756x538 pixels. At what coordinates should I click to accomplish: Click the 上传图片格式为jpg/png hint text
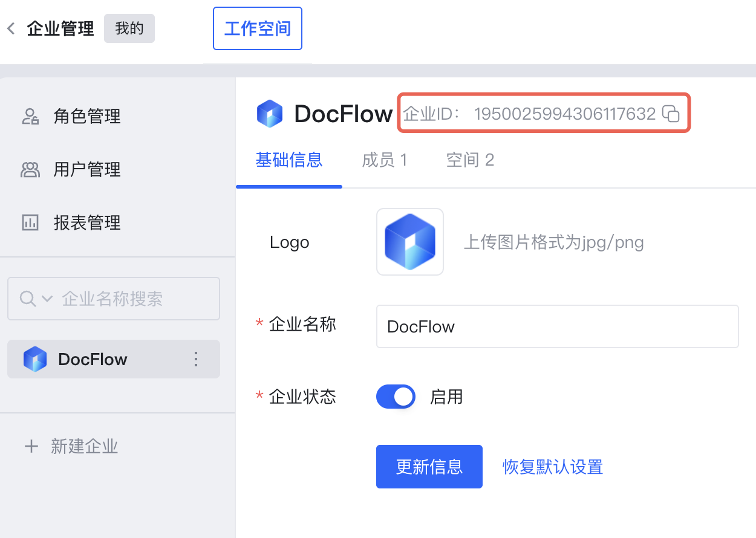(553, 242)
